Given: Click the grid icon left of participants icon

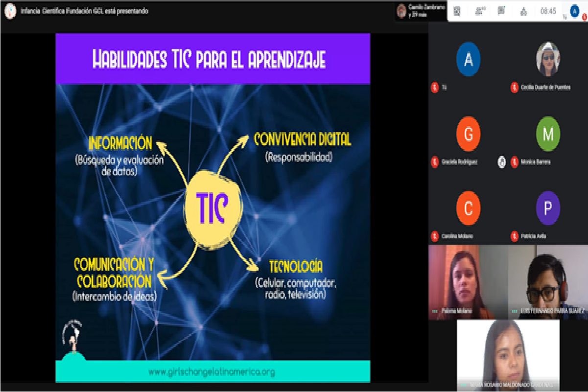Looking at the screenshot, I should (x=457, y=11).
